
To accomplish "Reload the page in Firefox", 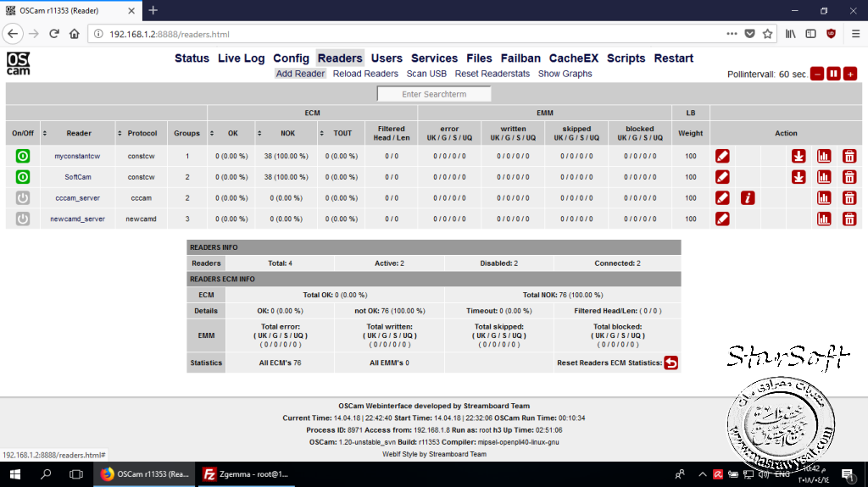I will coord(53,34).
